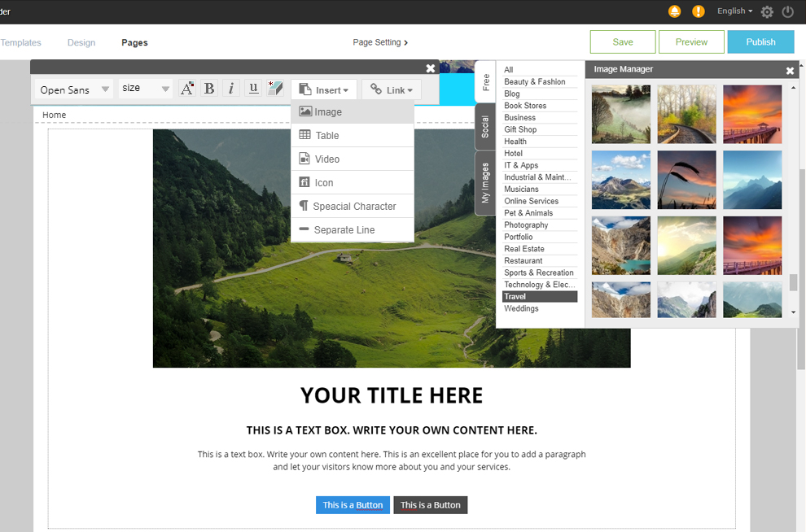Toggle italic text formatting

(231, 89)
